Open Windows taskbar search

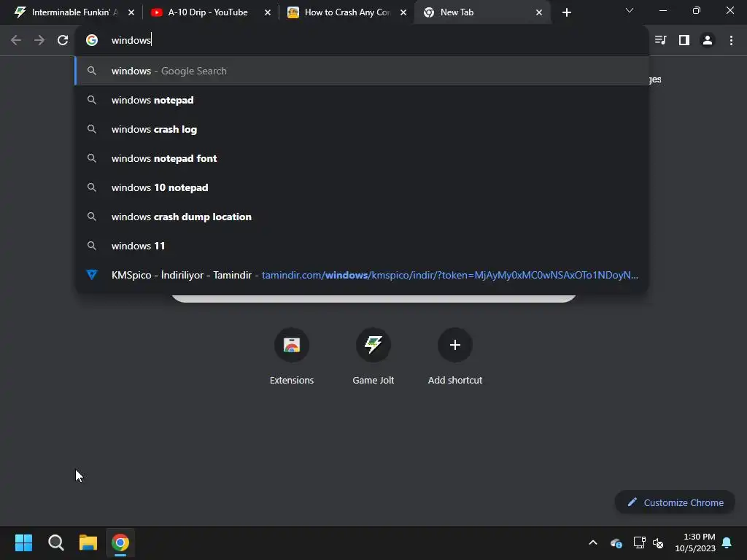pos(55,542)
